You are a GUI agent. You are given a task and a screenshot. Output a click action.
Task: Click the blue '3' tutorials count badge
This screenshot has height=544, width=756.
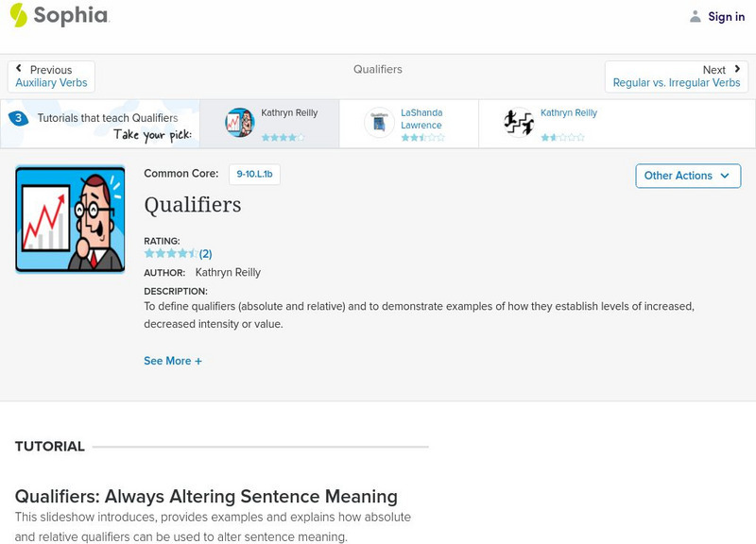17,117
